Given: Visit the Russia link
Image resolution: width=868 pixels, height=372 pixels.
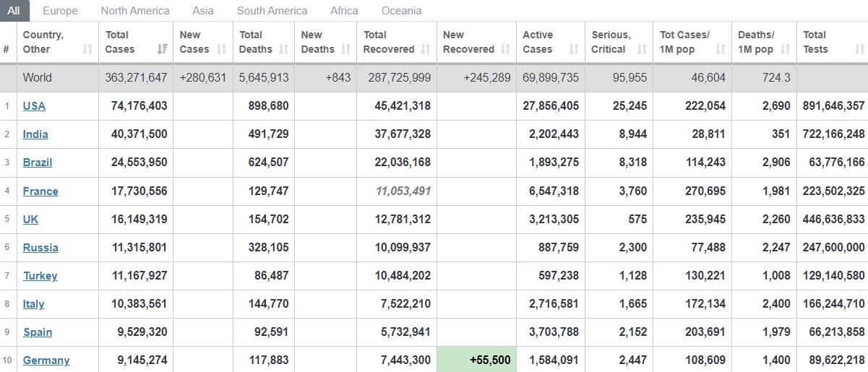Looking at the screenshot, I should coord(40,247).
